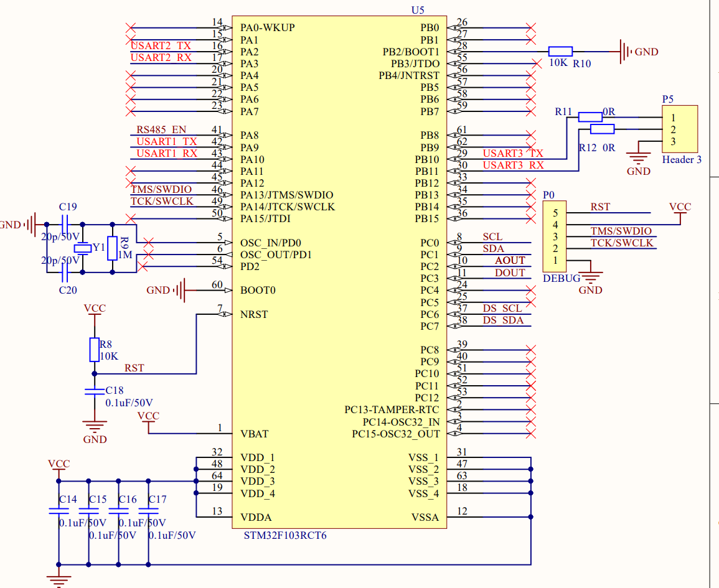Select the C14 decoupling capacitor
This screenshot has width=719, height=588.
click(59, 511)
